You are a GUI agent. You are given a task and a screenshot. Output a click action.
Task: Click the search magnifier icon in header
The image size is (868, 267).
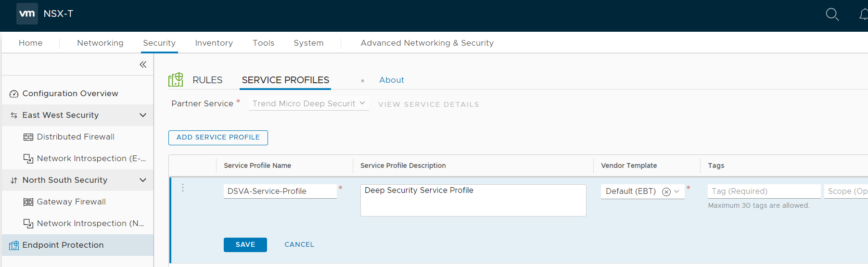coord(832,14)
